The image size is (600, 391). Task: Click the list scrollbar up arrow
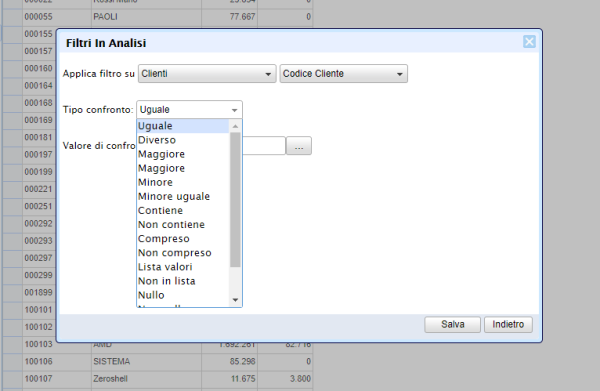(235, 126)
